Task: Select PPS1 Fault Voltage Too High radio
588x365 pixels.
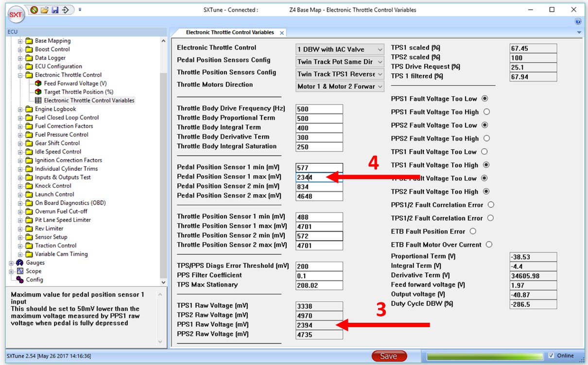Action: (x=486, y=112)
